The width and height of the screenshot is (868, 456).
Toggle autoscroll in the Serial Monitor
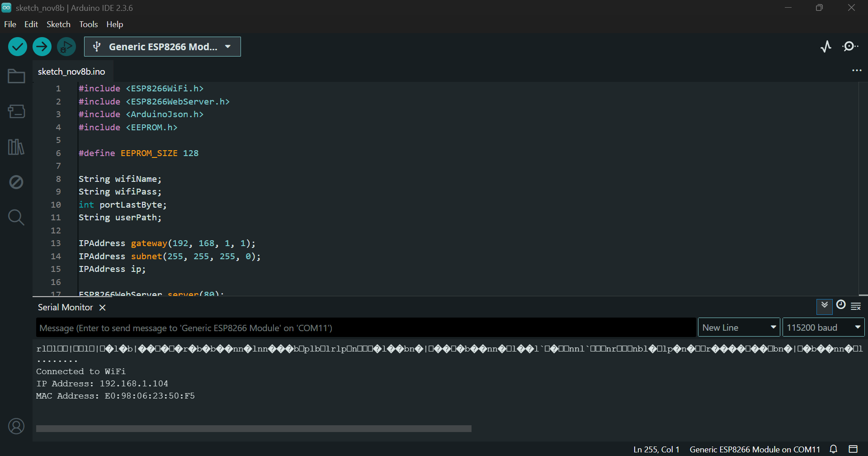pyautogui.click(x=825, y=306)
